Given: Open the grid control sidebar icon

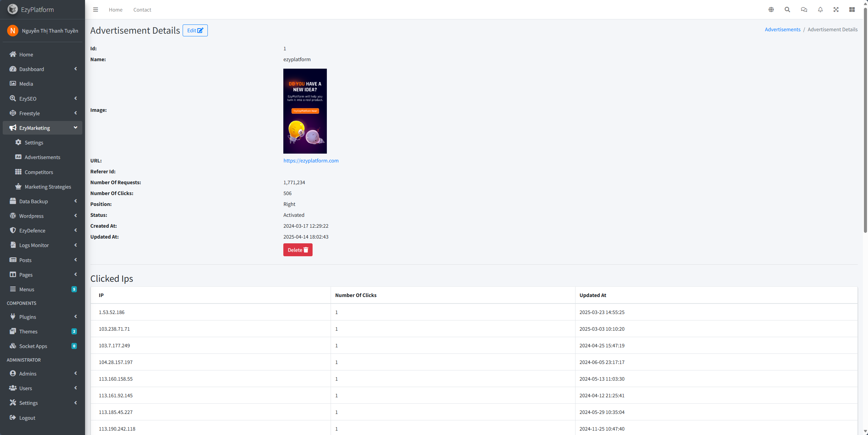Looking at the screenshot, I should point(852,10).
